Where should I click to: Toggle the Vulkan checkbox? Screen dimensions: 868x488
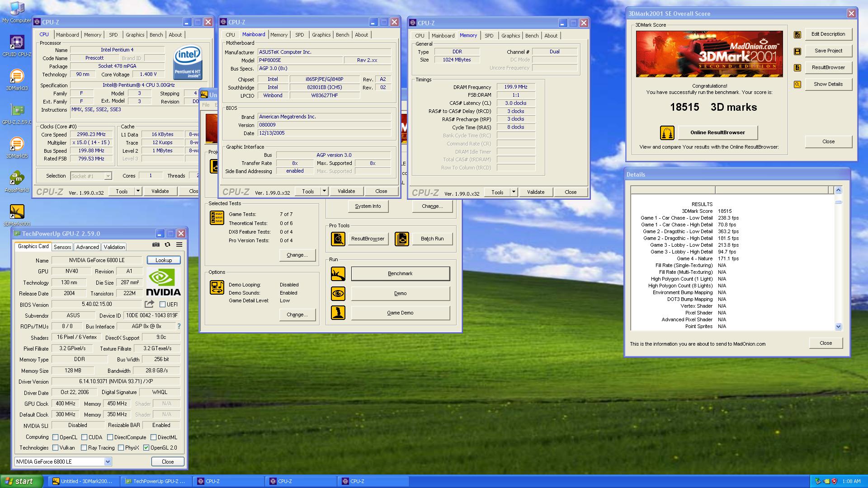coord(55,447)
